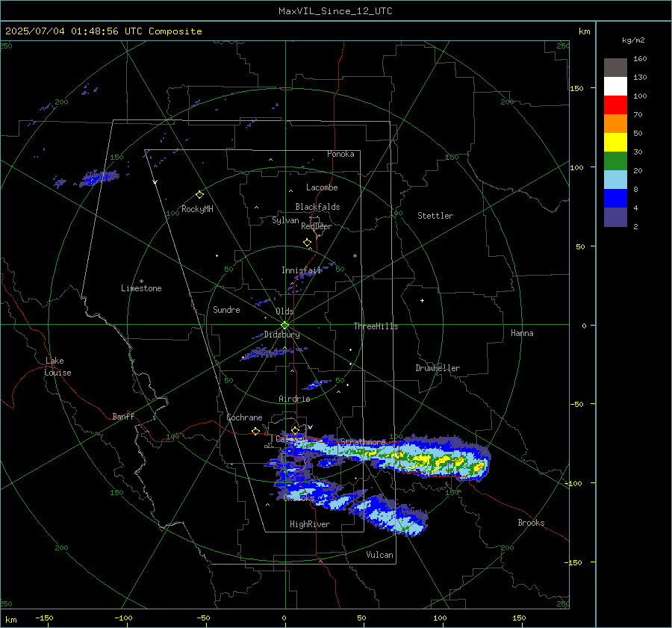The image size is (672, 628).
Task: Click the asterisk marker above Limestone label
Action: coord(141,282)
